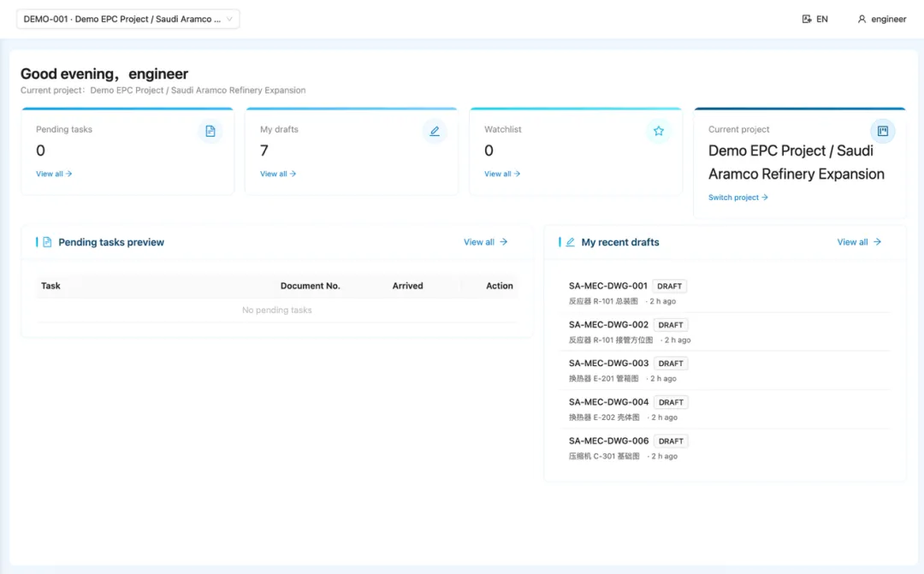The height and width of the screenshot is (574, 924).
Task: Click DRAFT badge of SA-MEC-DWG-006
Action: coord(671,441)
